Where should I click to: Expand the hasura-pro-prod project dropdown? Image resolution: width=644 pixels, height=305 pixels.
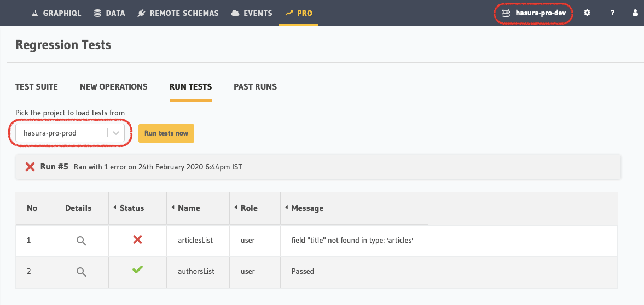click(x=61, y=133)
